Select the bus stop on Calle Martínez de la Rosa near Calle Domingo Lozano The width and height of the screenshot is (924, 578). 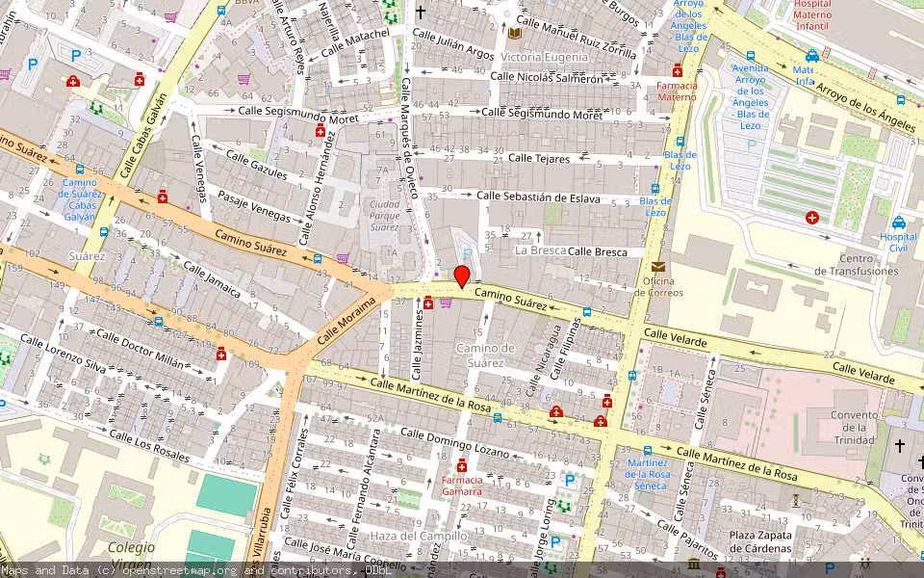point(498,417)
